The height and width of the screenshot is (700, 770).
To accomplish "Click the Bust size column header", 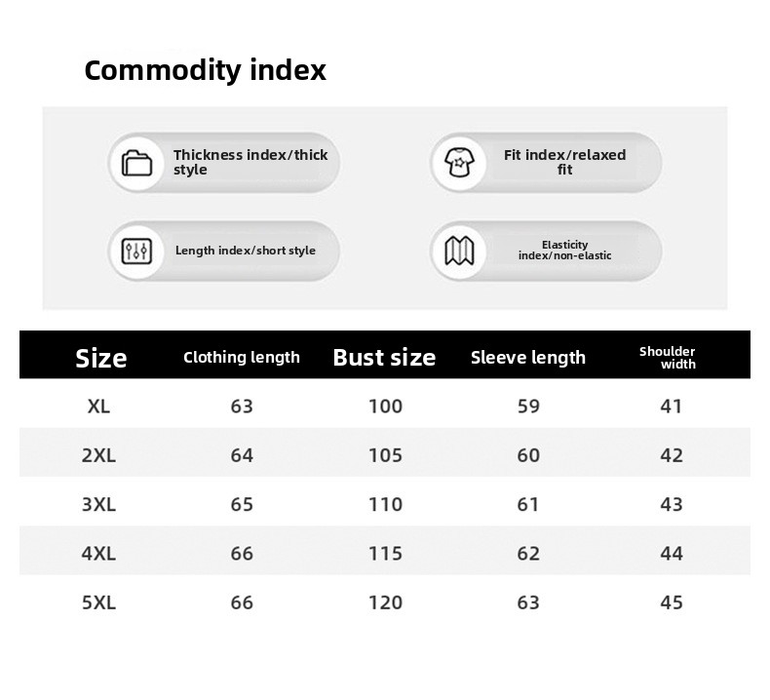I will [384, 357].
